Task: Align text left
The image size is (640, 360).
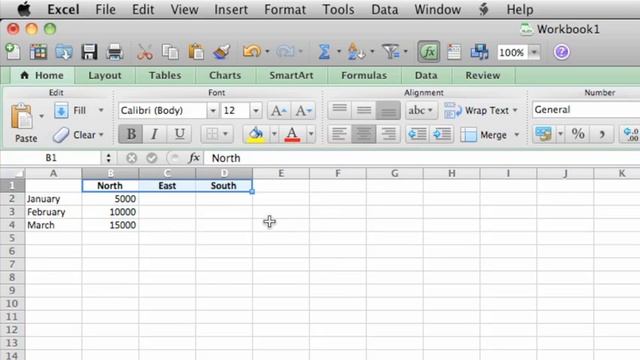Action: pos(339,134)
